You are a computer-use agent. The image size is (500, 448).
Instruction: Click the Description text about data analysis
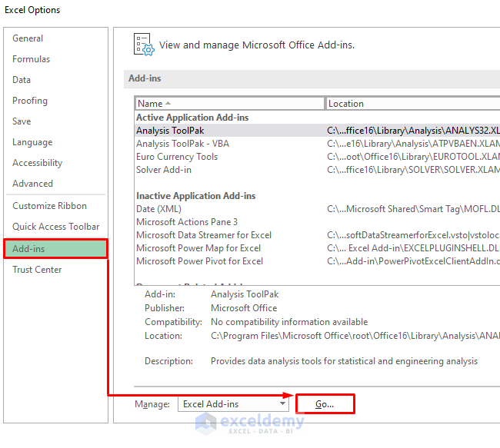point(344,361)
